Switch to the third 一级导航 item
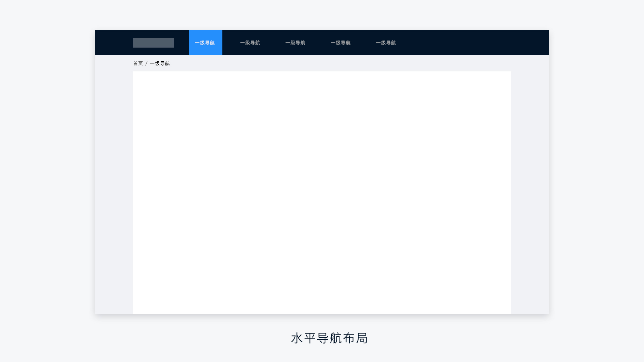Viewport: 644px width, 362px height. [295, 43]
